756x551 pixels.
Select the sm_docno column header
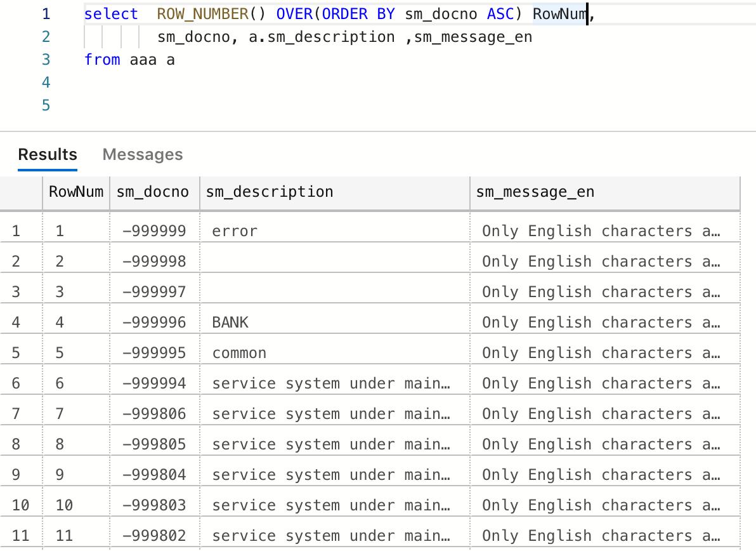[x=155, y=192]
